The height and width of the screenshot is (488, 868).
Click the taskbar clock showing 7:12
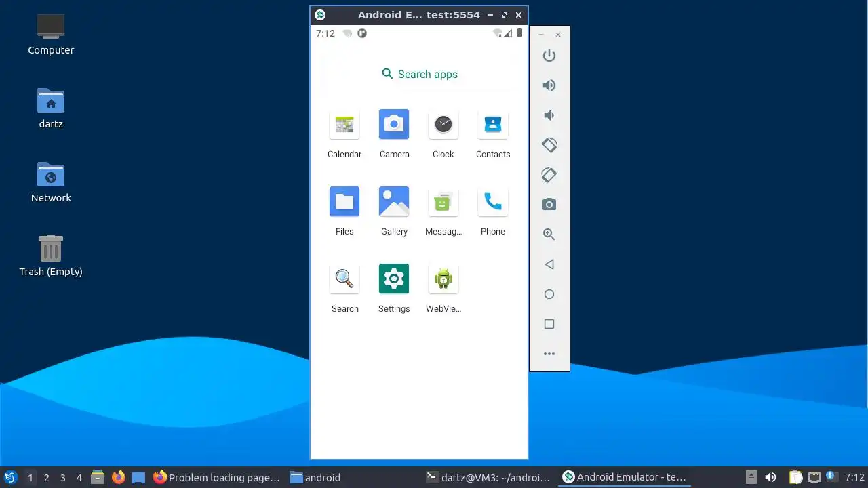[x=854, y=477]
